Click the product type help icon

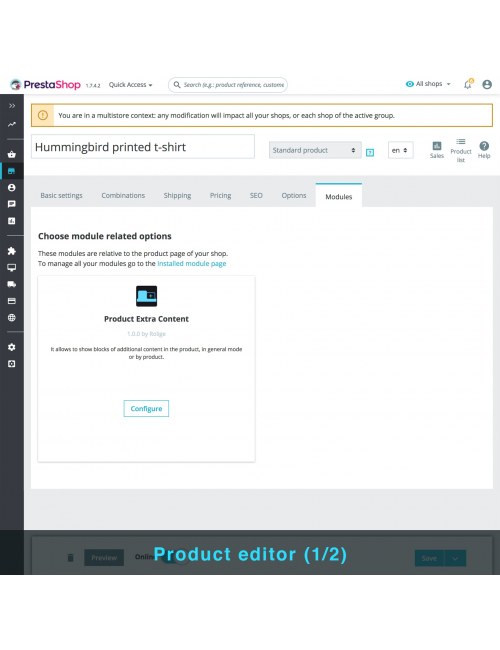(370, 153)
